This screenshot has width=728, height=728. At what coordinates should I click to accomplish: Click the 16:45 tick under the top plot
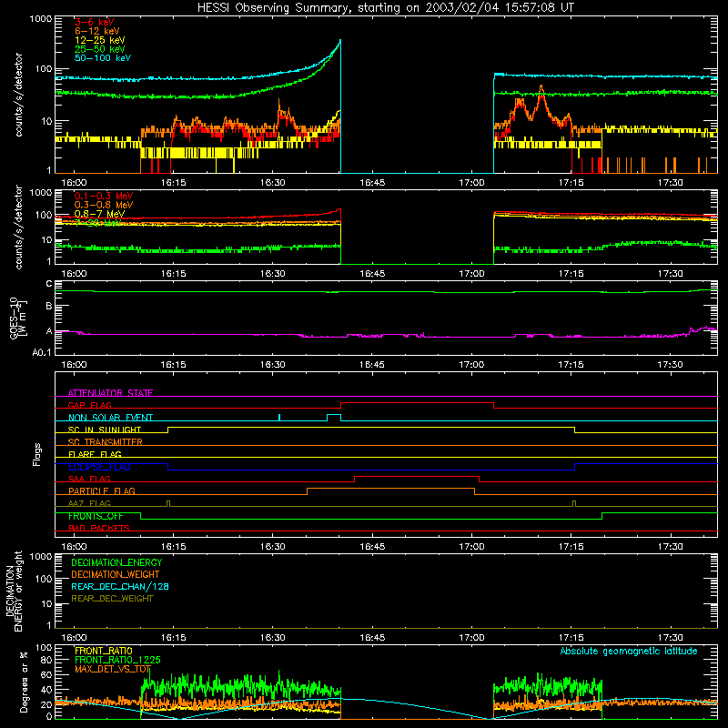(x=372, y=183)
